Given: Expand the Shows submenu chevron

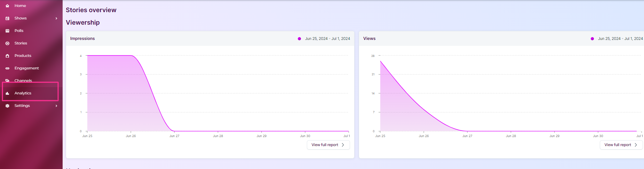Looking at the screenshot, I should click(x=56, y=18).
